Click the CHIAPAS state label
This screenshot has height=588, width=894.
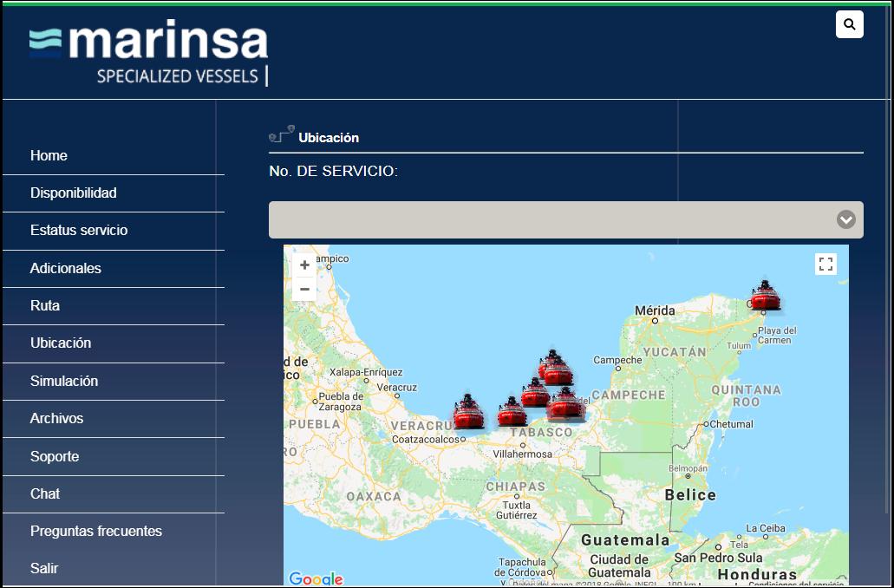[516, 487]
